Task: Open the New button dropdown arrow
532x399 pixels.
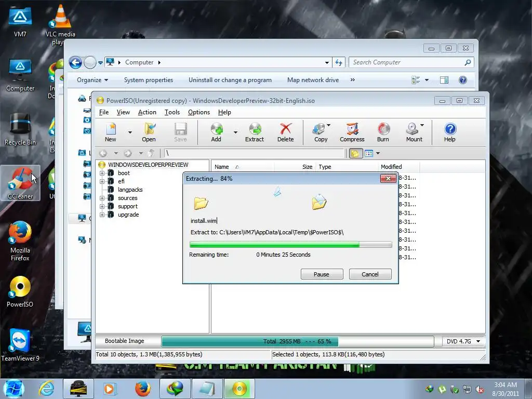Action: pyautogui.click(x=130, y=132)
